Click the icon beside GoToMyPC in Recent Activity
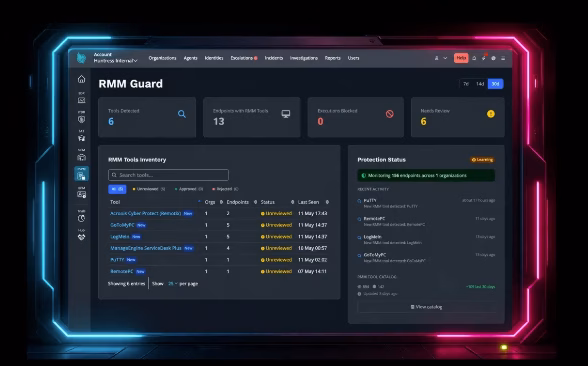The width and height of the screenshot is (588, 366). (359, 255)
